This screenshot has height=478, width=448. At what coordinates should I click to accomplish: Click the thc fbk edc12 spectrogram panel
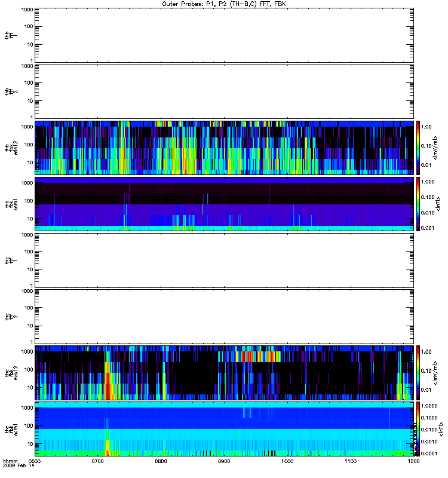225,372
